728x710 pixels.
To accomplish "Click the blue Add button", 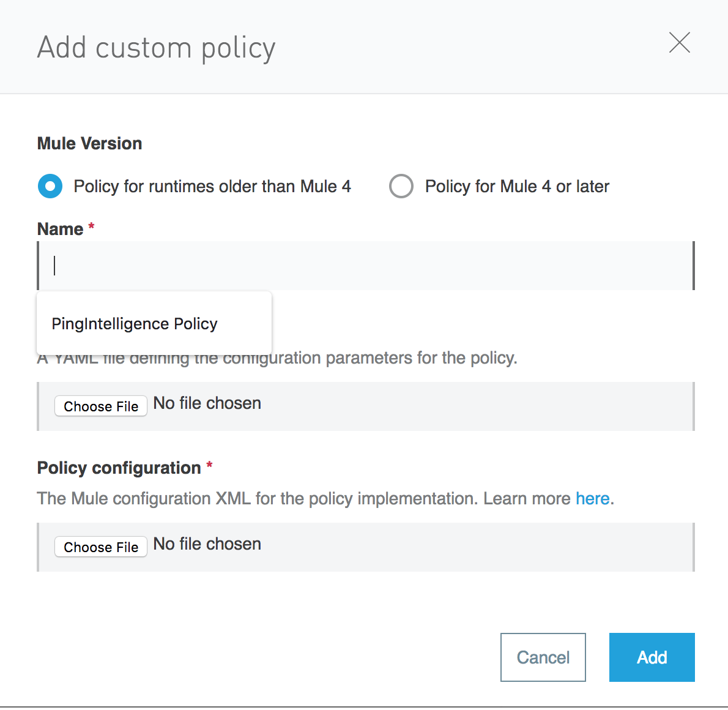I will 652,657.
